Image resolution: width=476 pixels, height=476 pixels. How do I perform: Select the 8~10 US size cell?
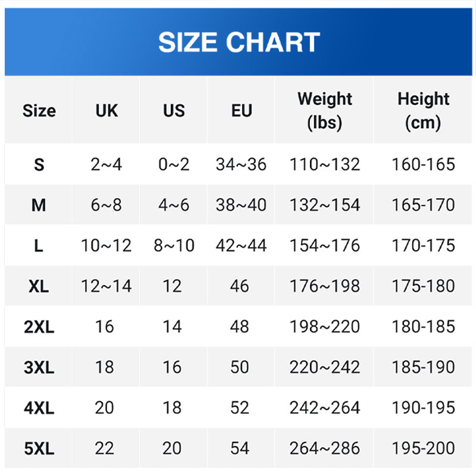(174, 245)
